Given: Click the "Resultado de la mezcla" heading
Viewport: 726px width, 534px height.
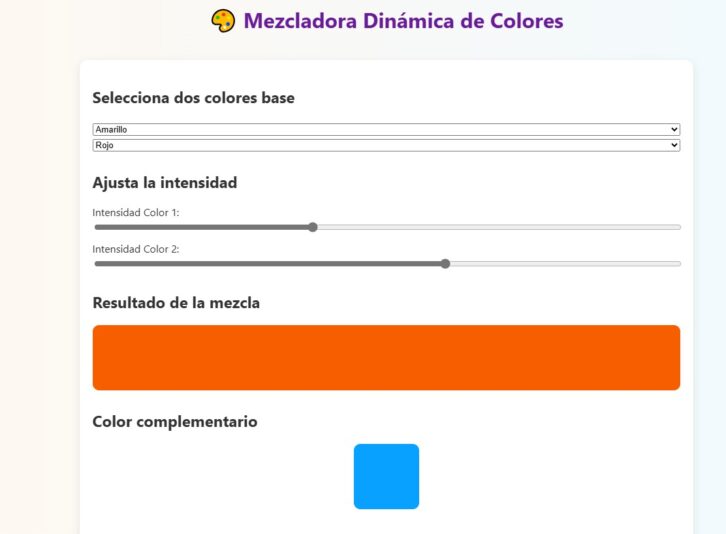Looking at the screenshot, I should coord(176,302).
